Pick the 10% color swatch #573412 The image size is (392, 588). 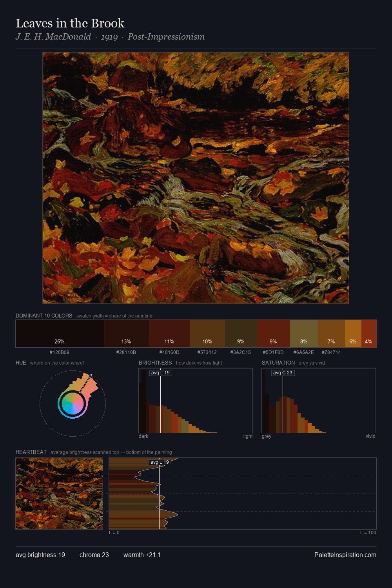click(x=207, y=334)
